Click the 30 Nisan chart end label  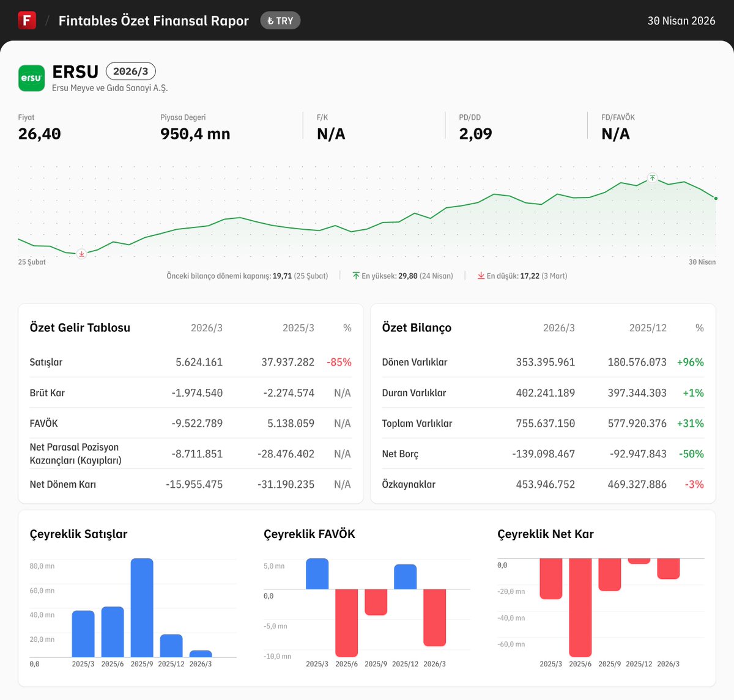point(702,262)
